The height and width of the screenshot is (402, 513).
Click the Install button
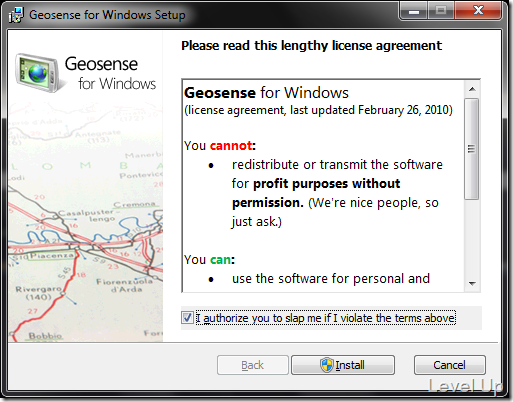[x=343, y=365]
